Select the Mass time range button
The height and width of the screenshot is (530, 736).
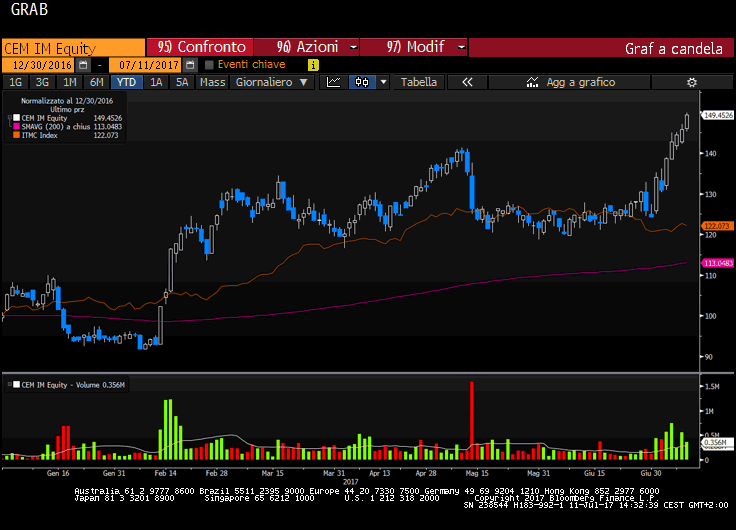[212, 82]
